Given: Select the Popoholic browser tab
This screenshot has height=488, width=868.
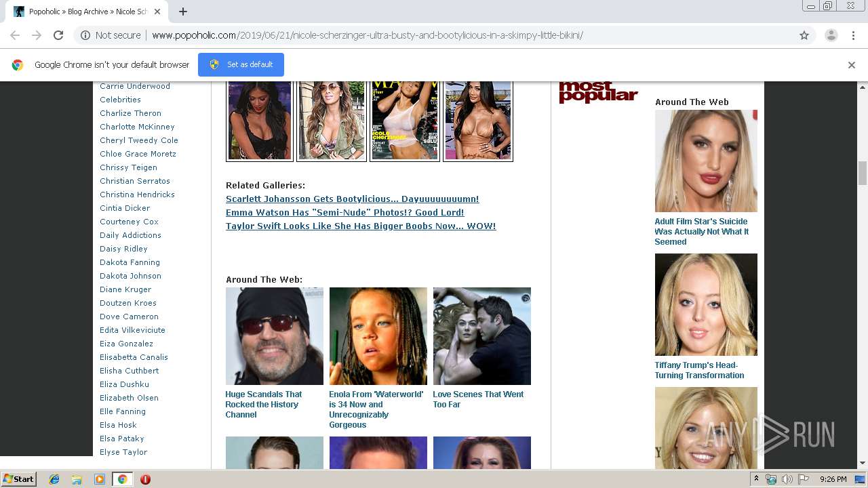Looking at the screenshot, I should 88,12.
